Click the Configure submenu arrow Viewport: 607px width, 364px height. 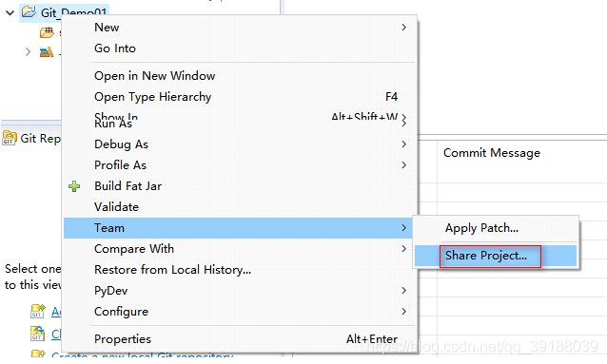[x=403, y=312]
